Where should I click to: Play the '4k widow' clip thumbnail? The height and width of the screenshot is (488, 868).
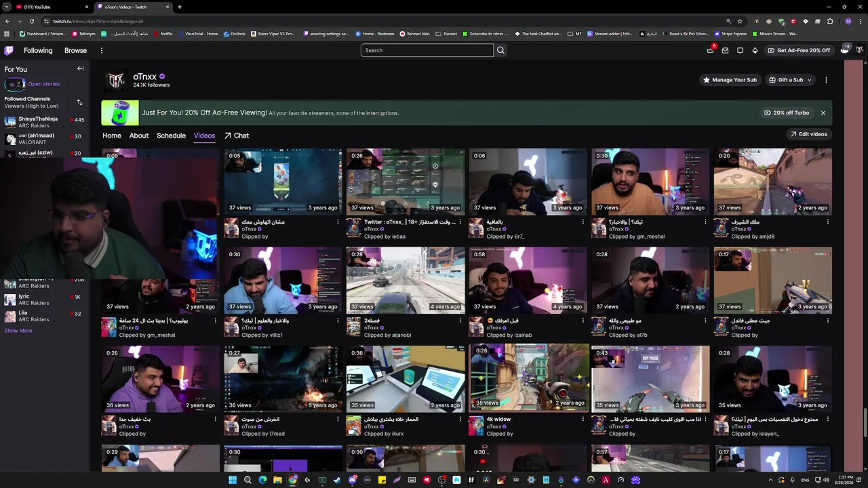(x=529, y=378)
